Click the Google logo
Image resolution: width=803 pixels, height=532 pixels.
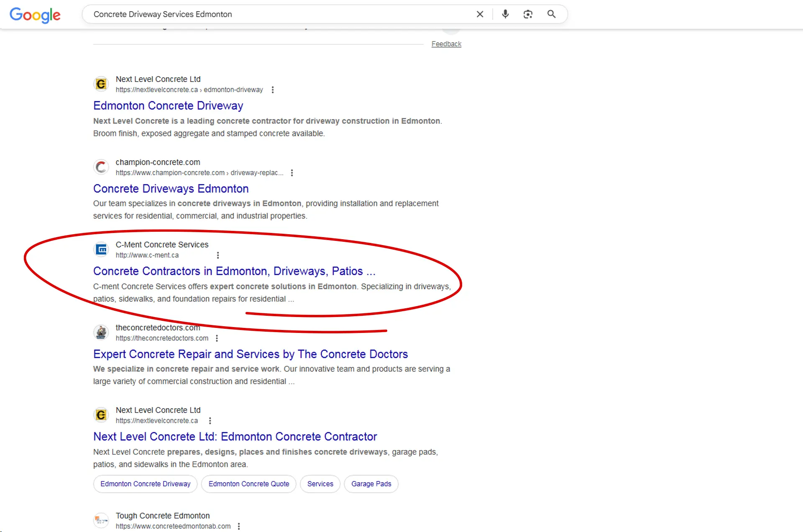tap(35, 15)
